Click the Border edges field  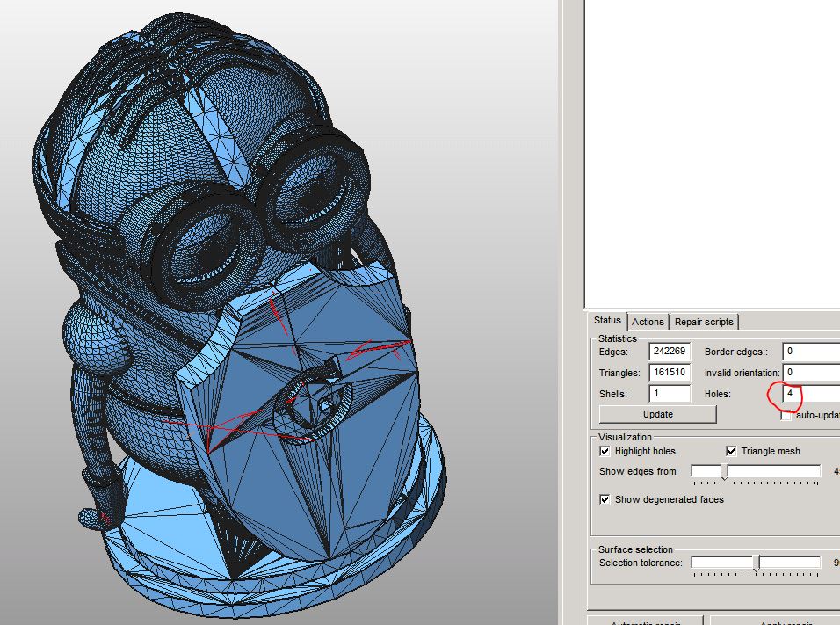click(813, 351)
